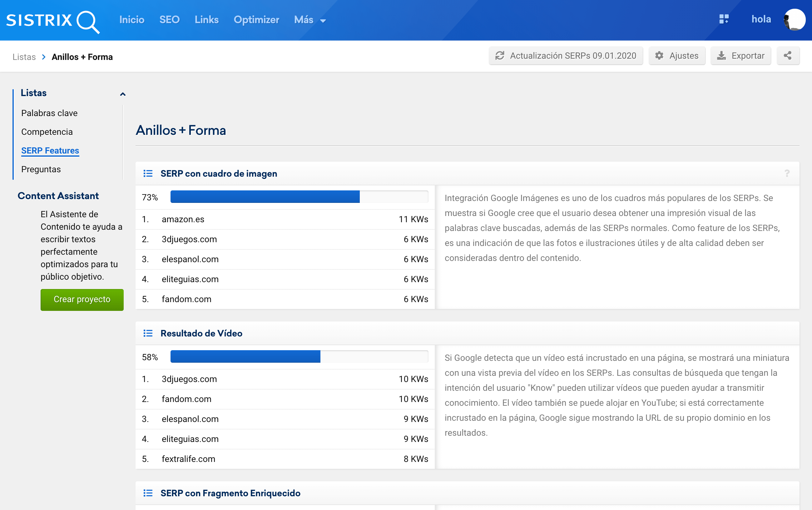The width and height of the screenshot is (812, 510).
Task: Click the download icon in Exportar
Action: (x=721, y=56)
